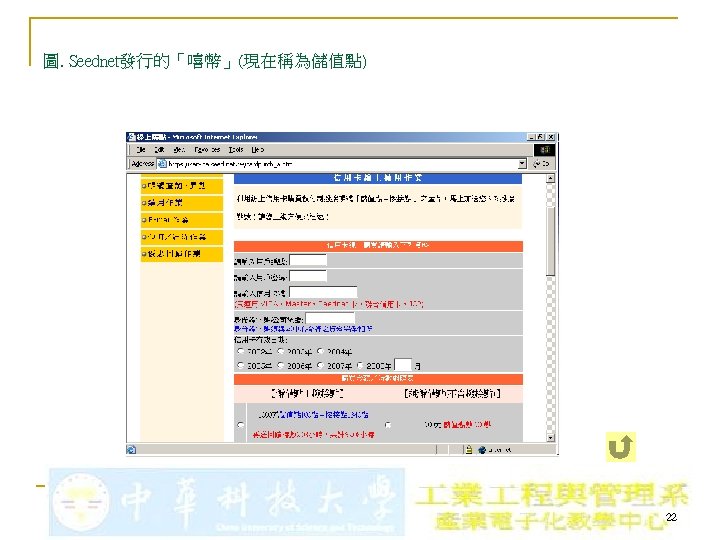Select the 2007年 expiry year radio button
This screenshot has height=540, width=720.
coord(321,366)
